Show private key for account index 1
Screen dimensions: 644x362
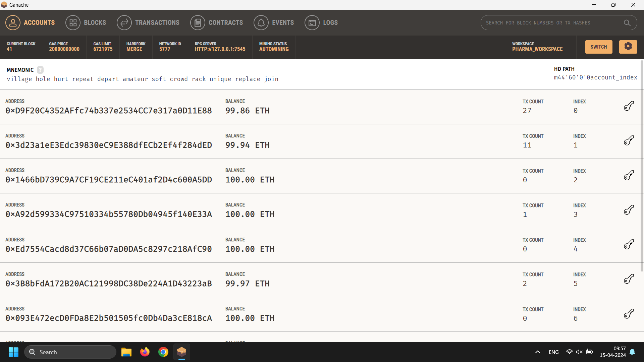point(629,140)
